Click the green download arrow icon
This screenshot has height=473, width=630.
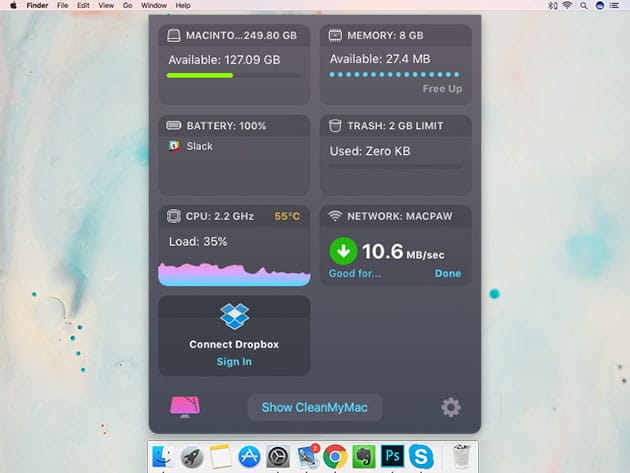343,252
